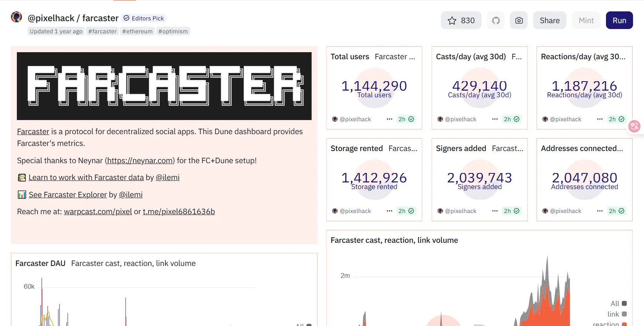Viewport: 644px width, 326px height.
Task: Click the 429,140 casts per day value
Action: [x=480, y=86]
